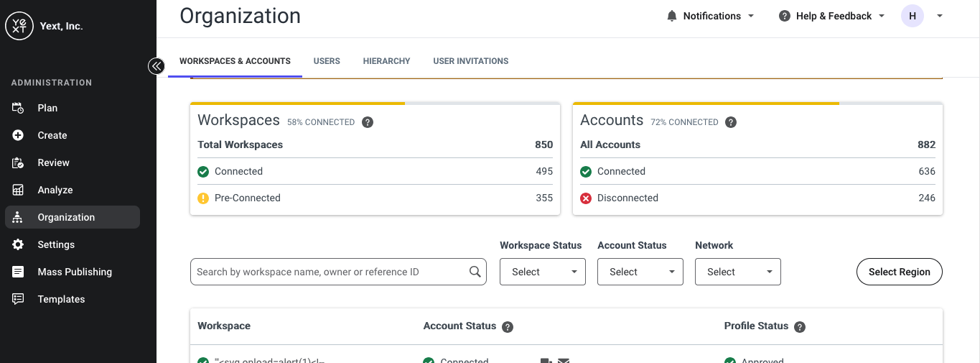Open the Hierarchy tab

(x=386, y=61)
